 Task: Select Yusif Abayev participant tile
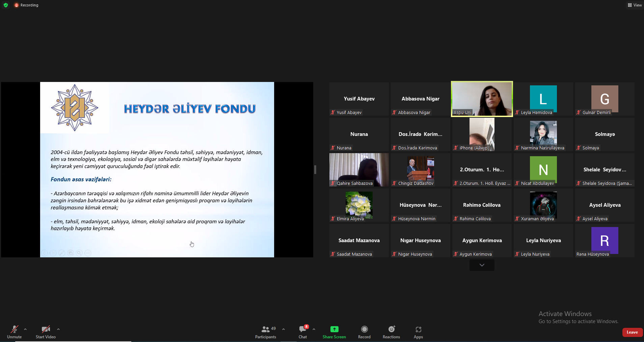pyautogui.click(x=359, y=99)
